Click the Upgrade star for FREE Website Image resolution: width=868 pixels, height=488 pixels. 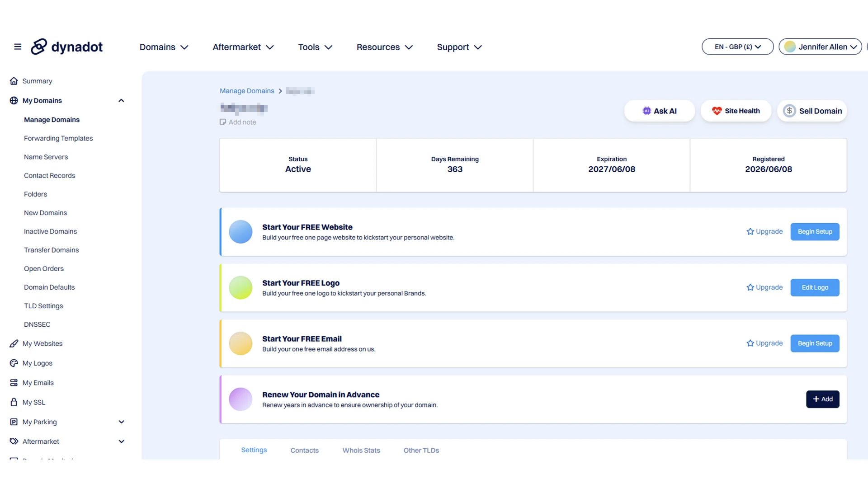tap(750, 231)
